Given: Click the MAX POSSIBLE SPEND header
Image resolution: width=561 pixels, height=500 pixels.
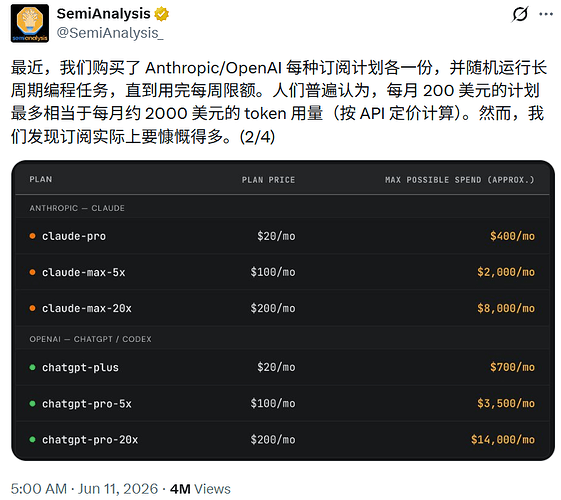Looking at the screenshot, I should click(x=460, y=180).
